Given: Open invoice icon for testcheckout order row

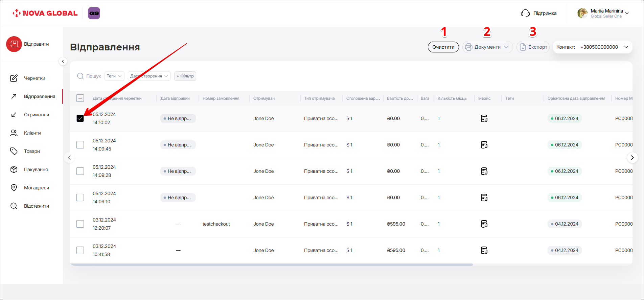Looking at the screenshot, I should click(x=484, y=224).
